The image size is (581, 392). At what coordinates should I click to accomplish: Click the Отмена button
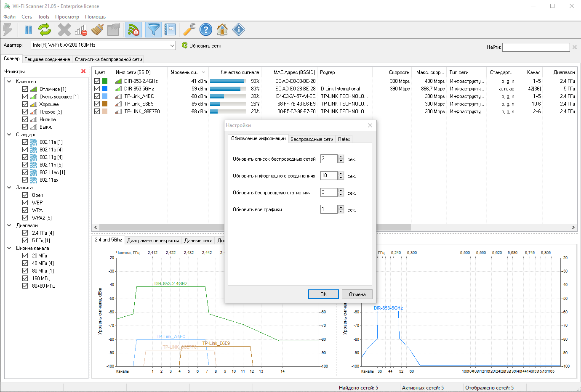pyautogui.click(x=357, y=294)
